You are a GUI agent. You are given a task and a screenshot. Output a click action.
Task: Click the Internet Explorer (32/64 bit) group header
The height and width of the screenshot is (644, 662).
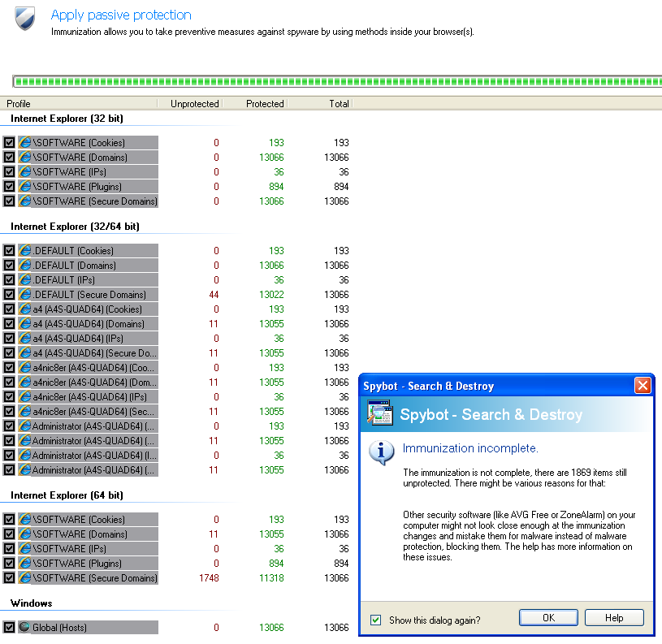coord(75,227)
